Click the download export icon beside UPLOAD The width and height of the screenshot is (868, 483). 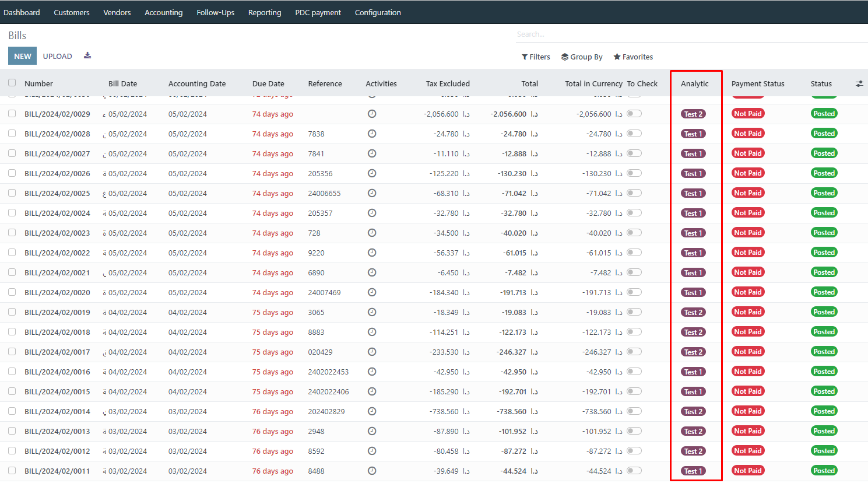point(87,56)
